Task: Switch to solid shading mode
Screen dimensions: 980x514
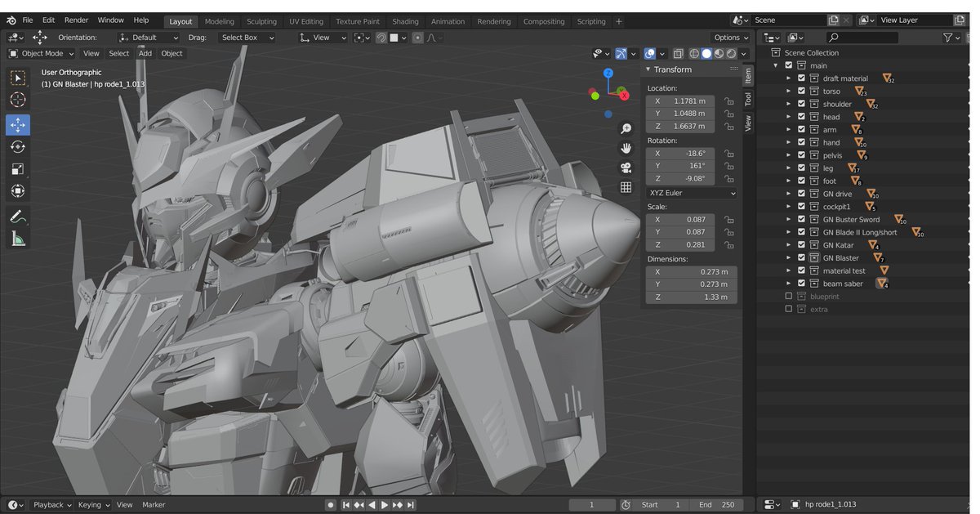Action: click(706, 54)
